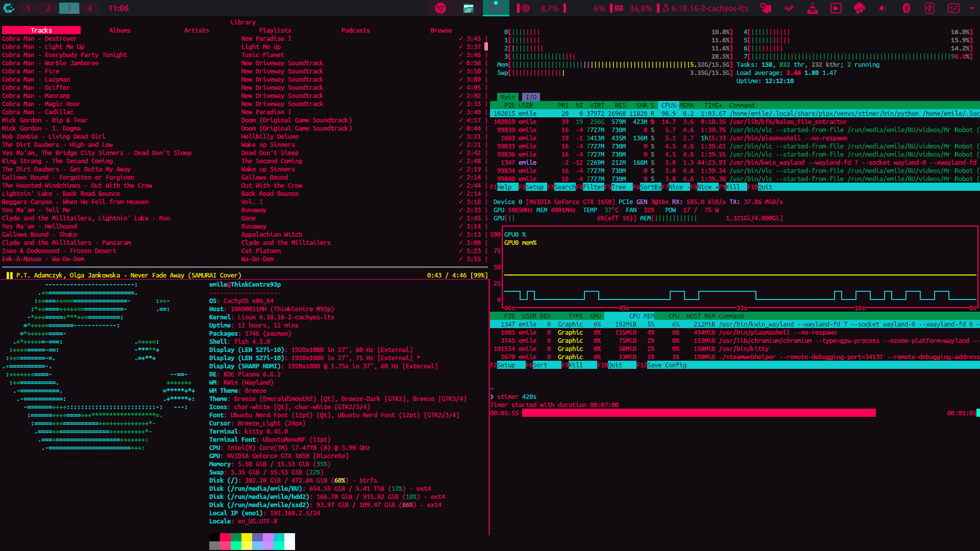Screen dimensions: 980x551
Task: Select htop I/O tab
Action: (x=531, y=97)
